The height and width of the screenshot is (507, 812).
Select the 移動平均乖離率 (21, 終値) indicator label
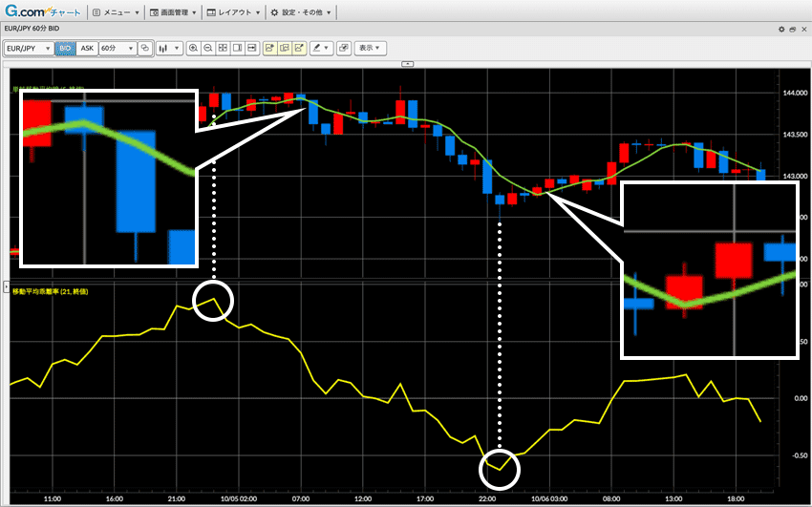pyautogui.click(x=51, y=292)
